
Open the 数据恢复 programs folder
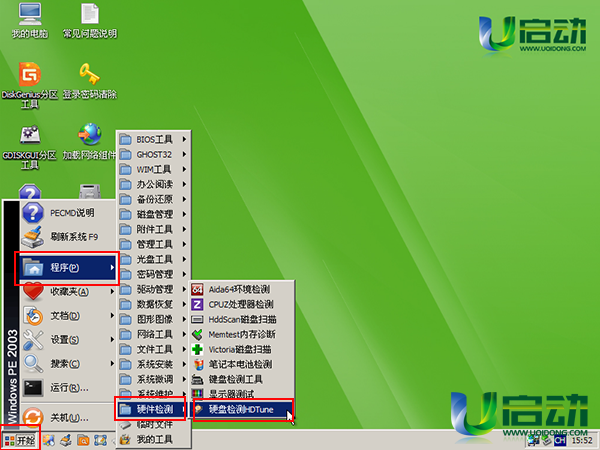click(x=153, y=304)
